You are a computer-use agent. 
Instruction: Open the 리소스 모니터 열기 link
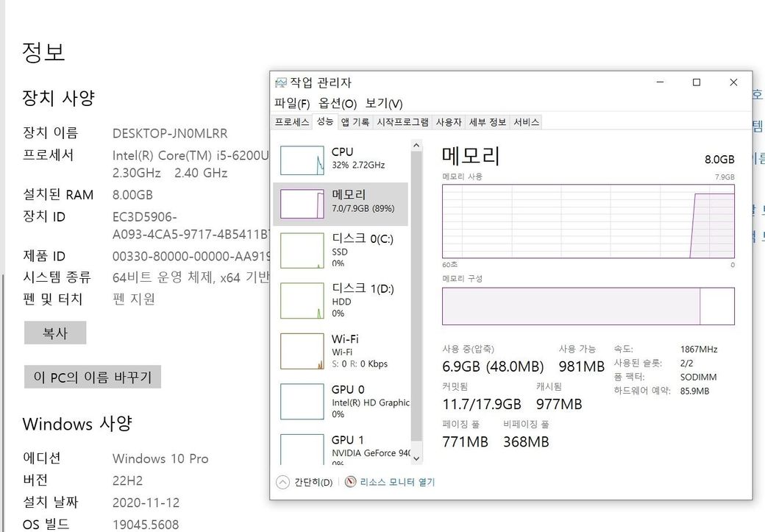click(x=397, y=482)
